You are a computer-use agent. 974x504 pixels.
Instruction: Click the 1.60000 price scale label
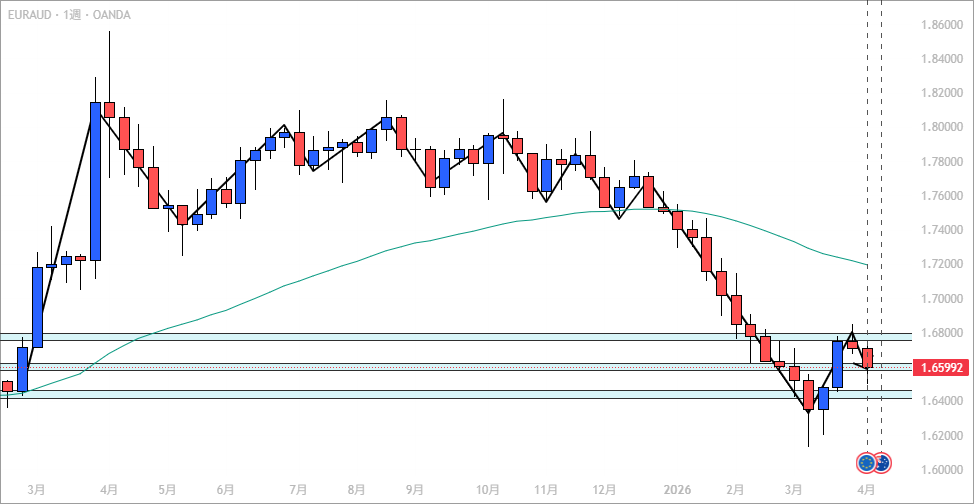pyautogui.click(x=942, y=470)
